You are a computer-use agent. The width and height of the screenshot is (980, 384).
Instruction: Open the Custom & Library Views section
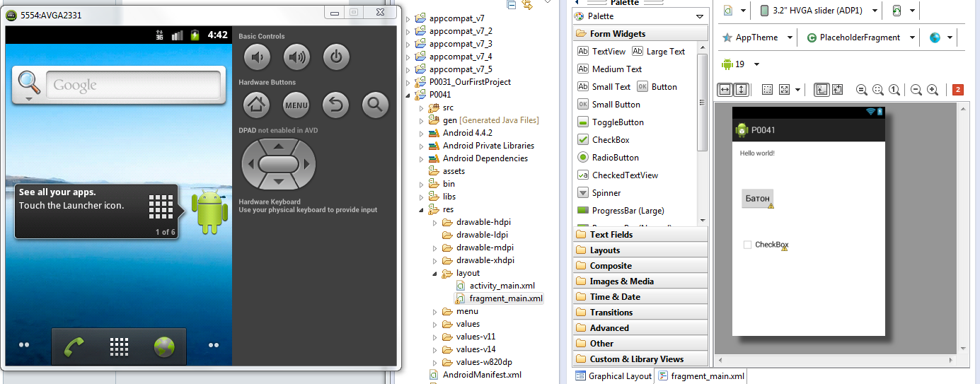[640, 359]
